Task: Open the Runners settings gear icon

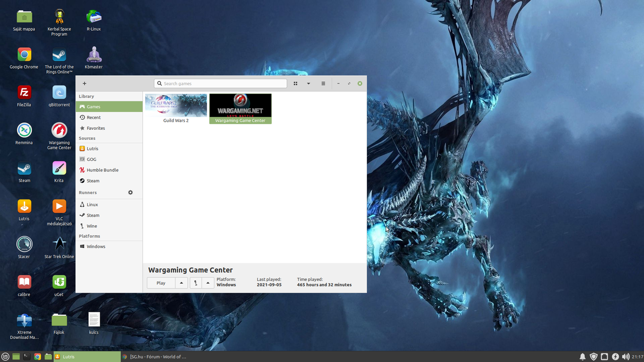Action: [130, 193]
